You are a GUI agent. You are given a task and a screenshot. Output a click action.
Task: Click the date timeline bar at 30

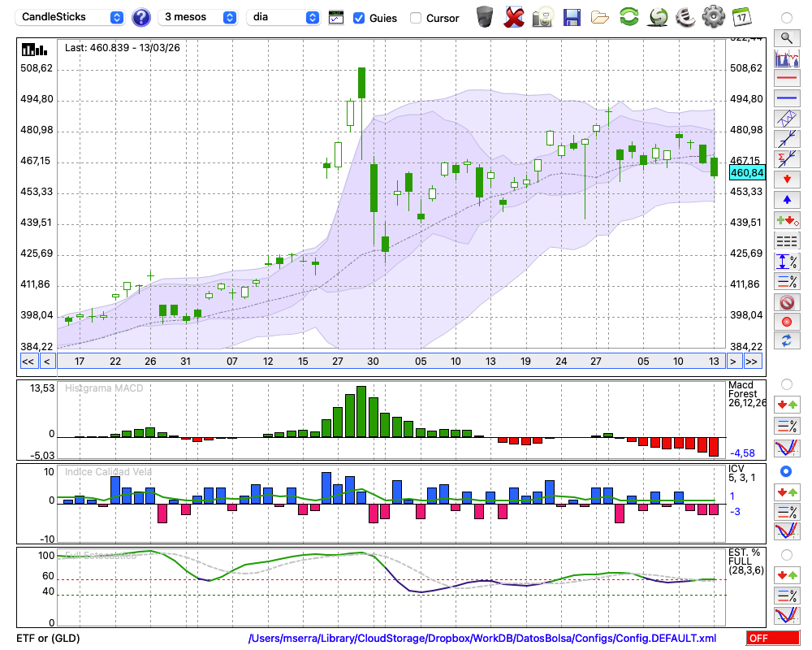click(373, 361)
